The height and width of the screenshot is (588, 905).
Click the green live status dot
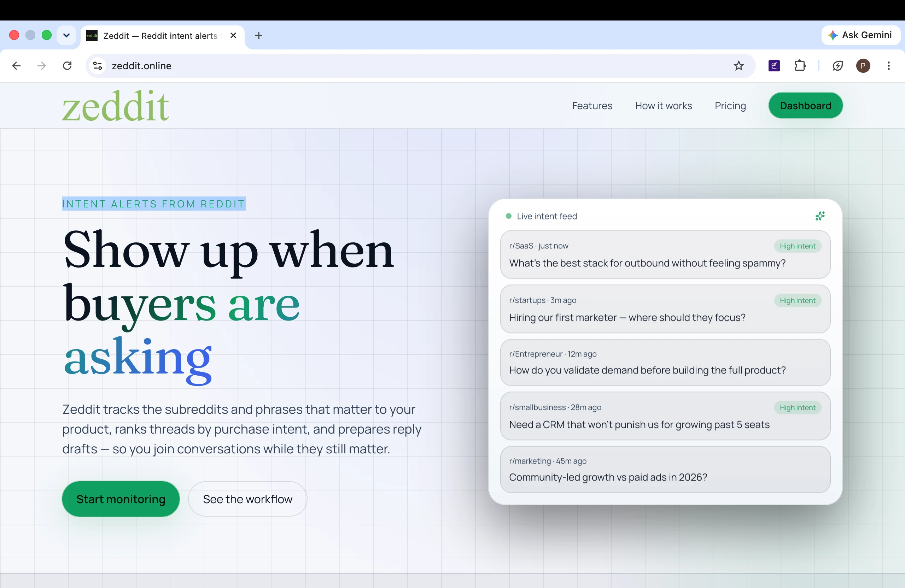point(508,216)
